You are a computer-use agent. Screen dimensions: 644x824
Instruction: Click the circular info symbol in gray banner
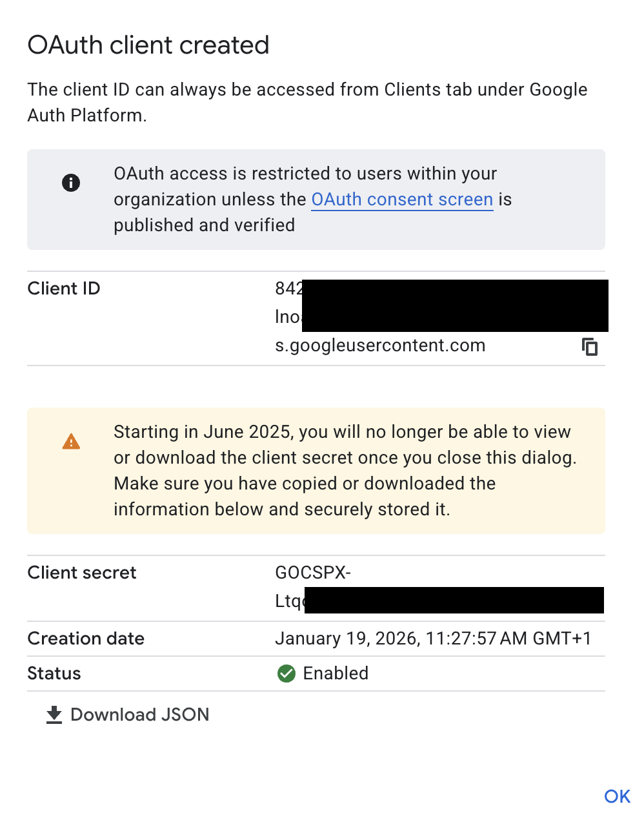71,182
